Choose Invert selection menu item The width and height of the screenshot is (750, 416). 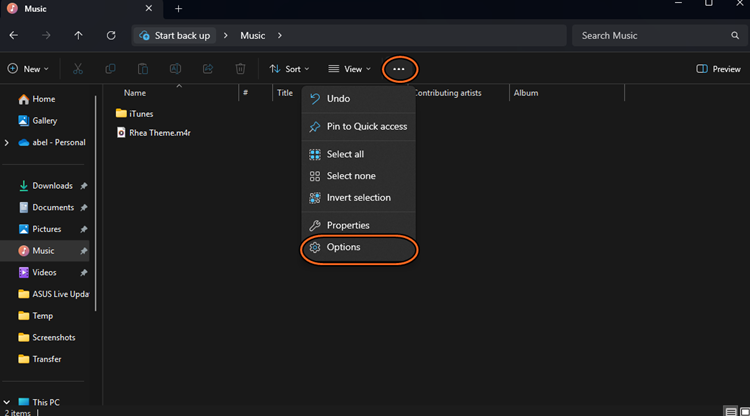(358, 197)
